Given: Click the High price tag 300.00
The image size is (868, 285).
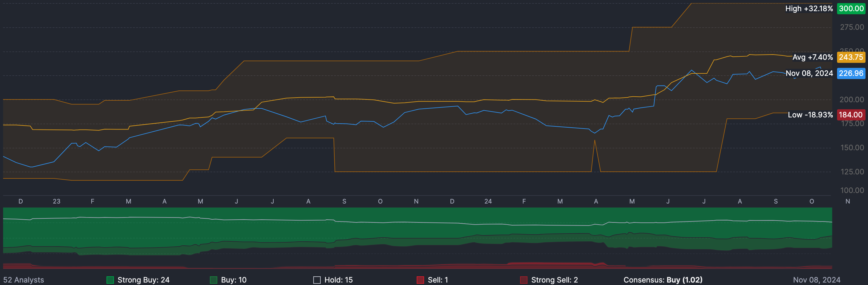Looking at the screenshot, I should tap(851, 8).
